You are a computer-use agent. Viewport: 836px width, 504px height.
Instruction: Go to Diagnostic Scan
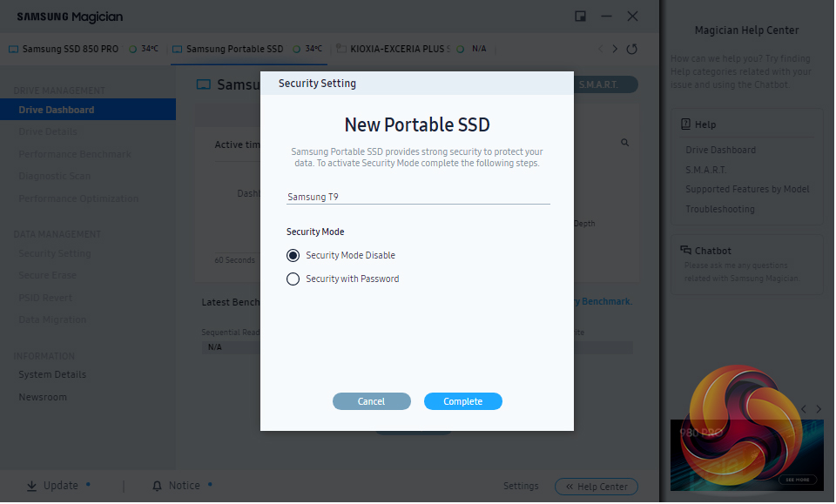coord(54,177)
